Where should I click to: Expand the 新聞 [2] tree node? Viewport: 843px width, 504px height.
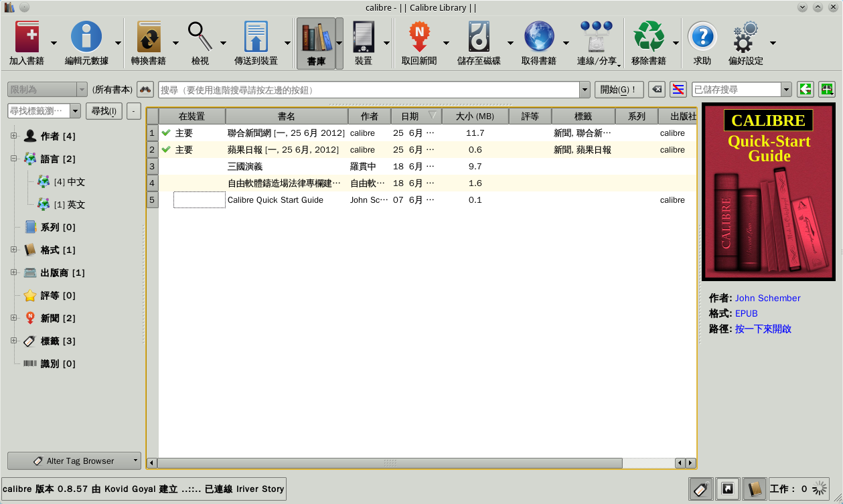(x=13, y=318)
